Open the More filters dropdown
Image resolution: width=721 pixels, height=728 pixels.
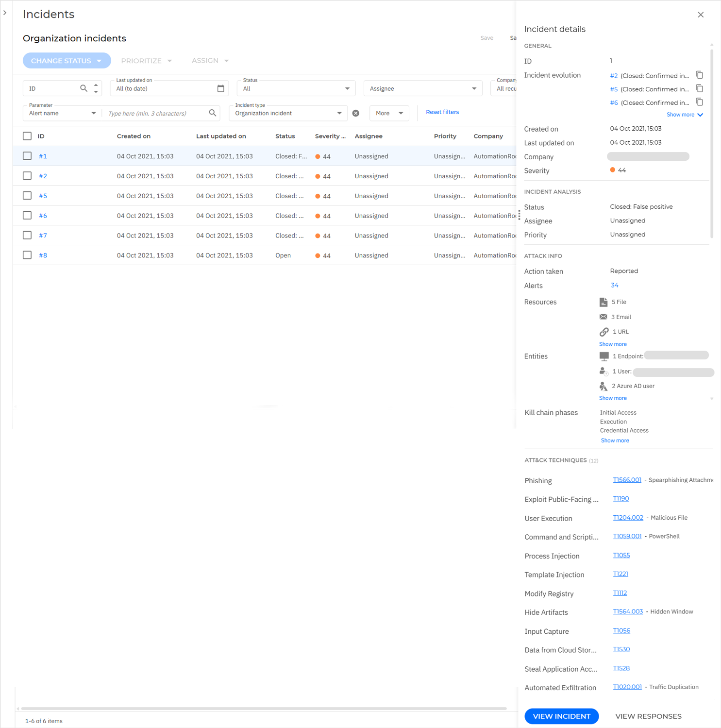coord(389,113)
